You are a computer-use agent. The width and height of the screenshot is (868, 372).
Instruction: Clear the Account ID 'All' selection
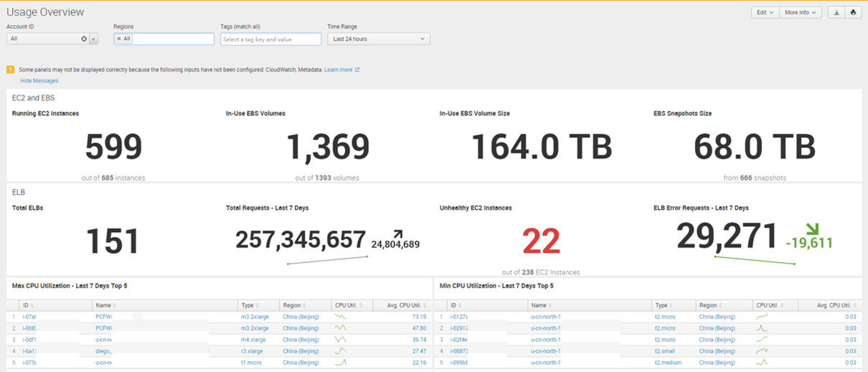click(x=84, y=39)
